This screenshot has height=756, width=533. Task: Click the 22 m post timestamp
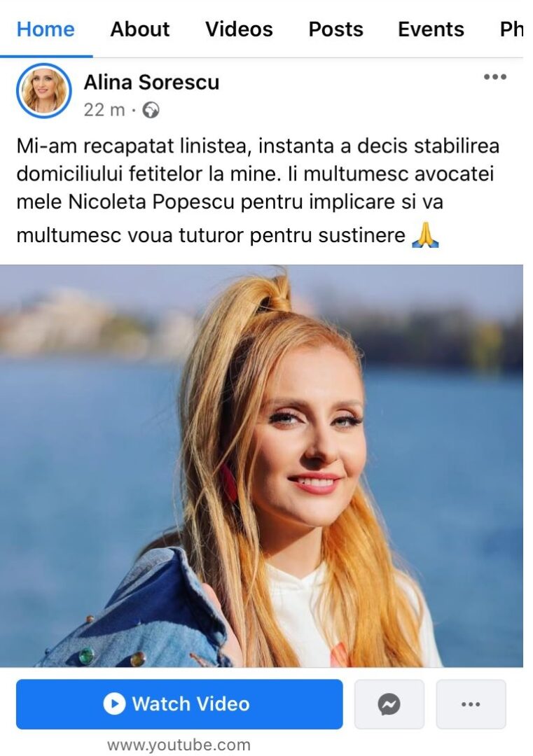click(x=104, y=110)
